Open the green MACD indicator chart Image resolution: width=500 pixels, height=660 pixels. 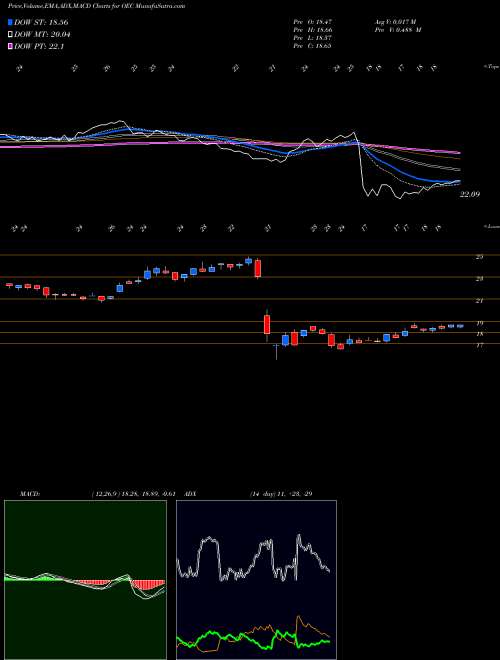[85, 580]
